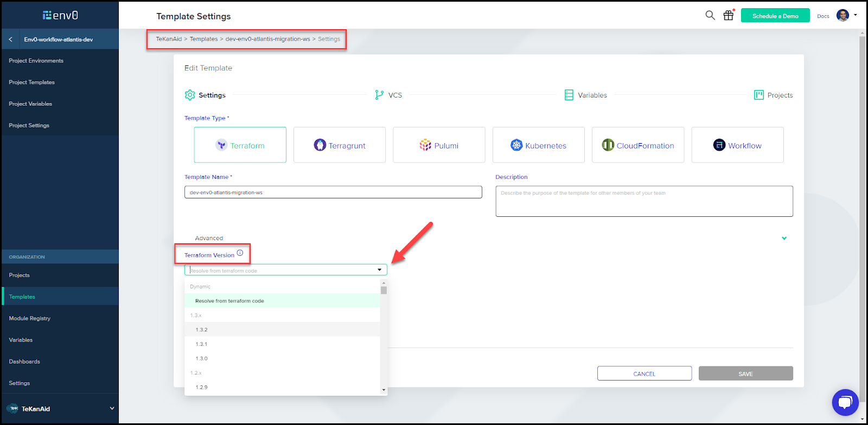Image resolution: width=868 pixels, height=425 pixels.
Task: Choose Terraform version 1.3.1
Action: click(x=282, y=344)
